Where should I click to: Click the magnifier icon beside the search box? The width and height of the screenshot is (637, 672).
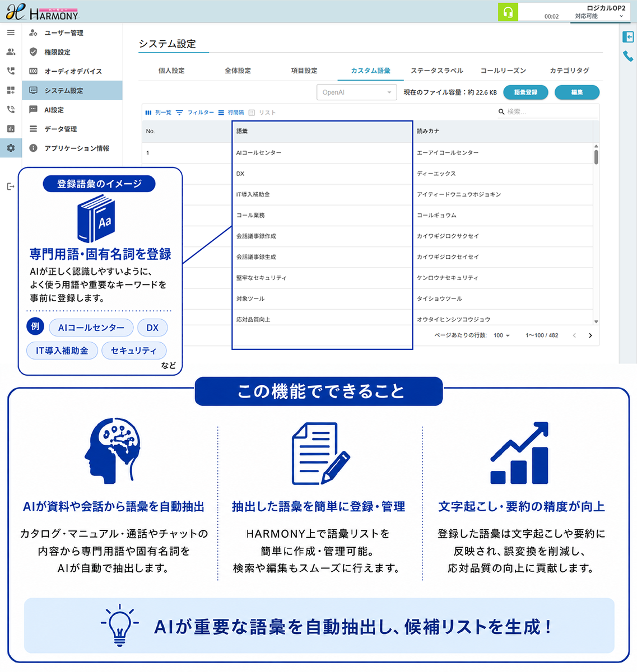coord(501,112)
